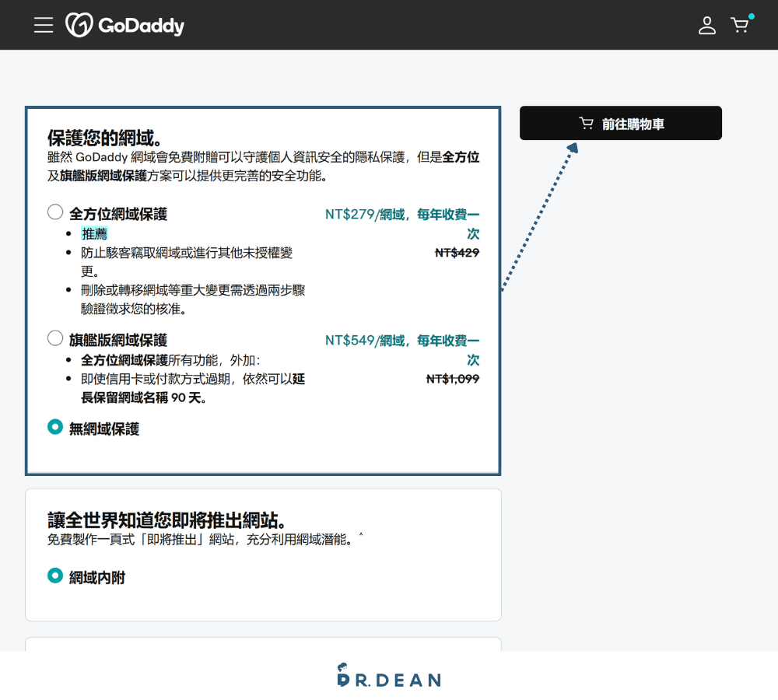Select the 無網域保護 radio option

coord(54,426)
